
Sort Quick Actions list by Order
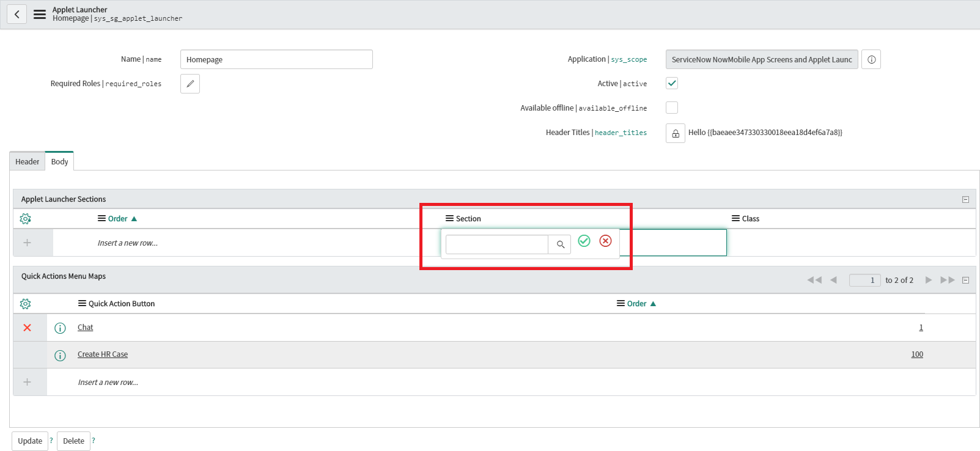[636, 304]
